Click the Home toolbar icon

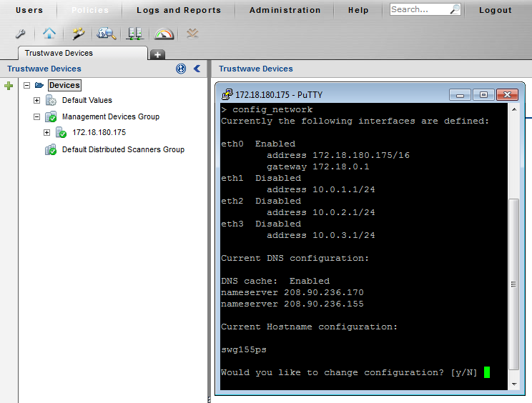[49, 34]
